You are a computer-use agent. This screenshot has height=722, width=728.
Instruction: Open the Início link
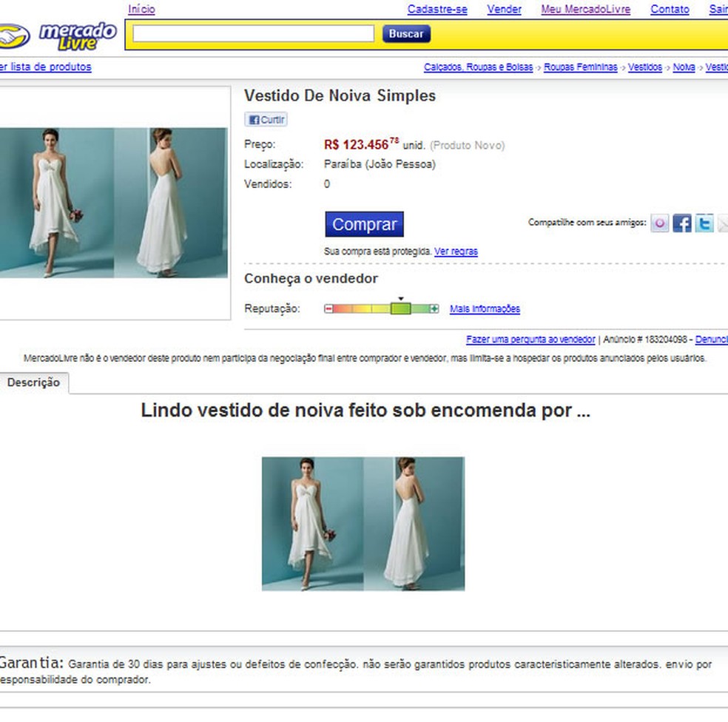point(141,10)
